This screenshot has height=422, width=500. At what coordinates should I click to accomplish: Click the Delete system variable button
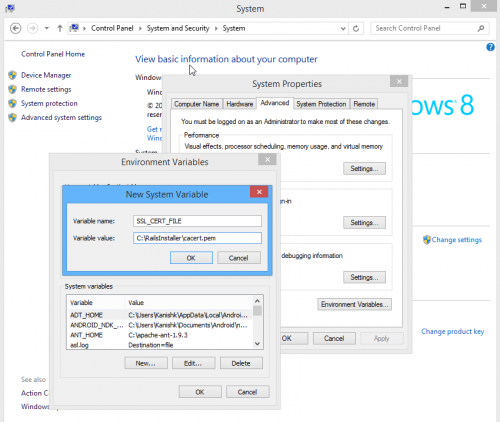point(241,363)
